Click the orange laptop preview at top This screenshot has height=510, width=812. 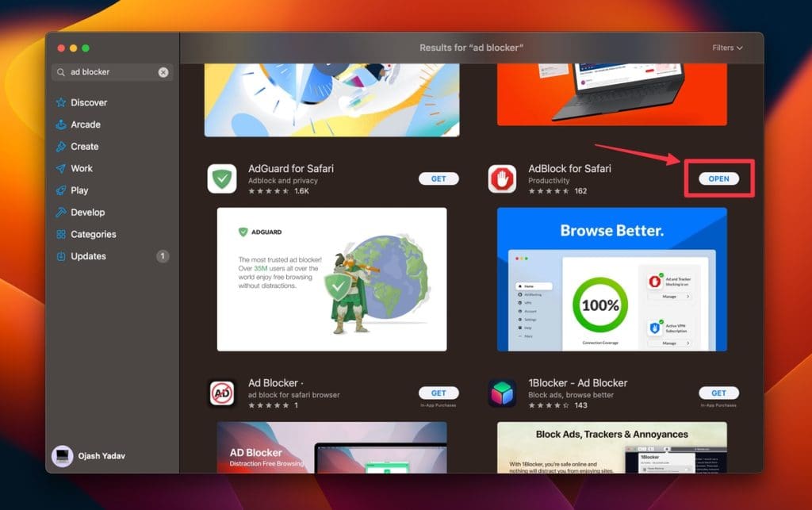pyautogui.click(x=612, y=94)
